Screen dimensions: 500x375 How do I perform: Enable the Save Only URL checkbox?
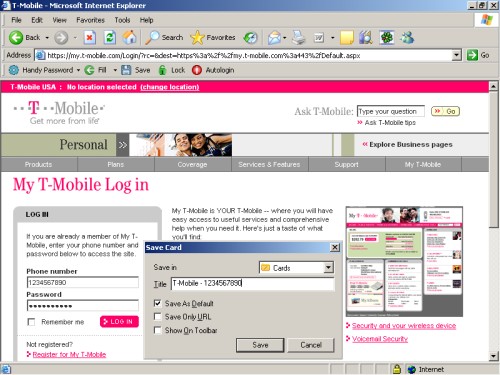(158, 316)
